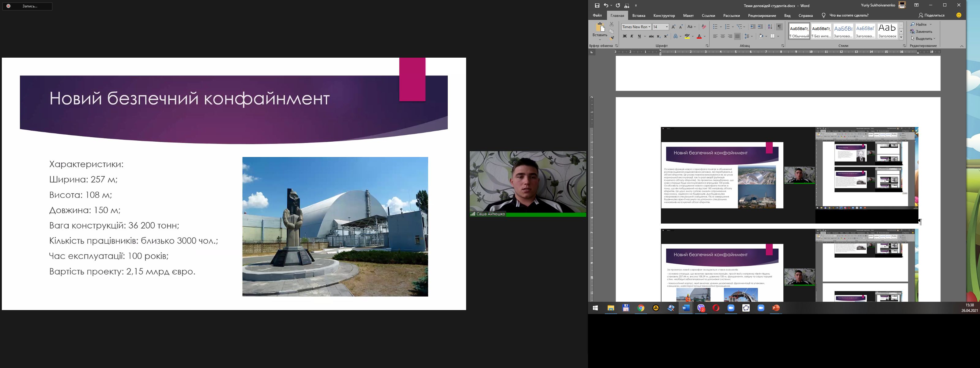Click the Clear Formatting eraser icon
Image resolution: width=980 pixels, height=368 pixels.
(703, 27)
